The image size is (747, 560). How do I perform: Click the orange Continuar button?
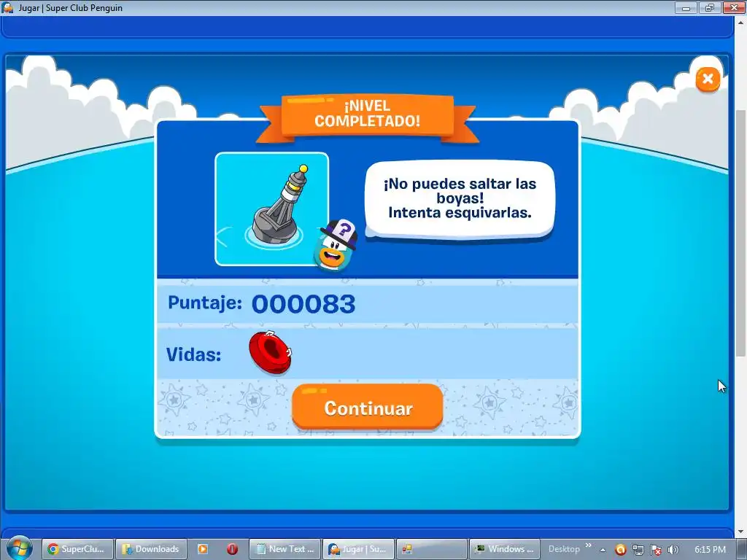tap(368, 407)
